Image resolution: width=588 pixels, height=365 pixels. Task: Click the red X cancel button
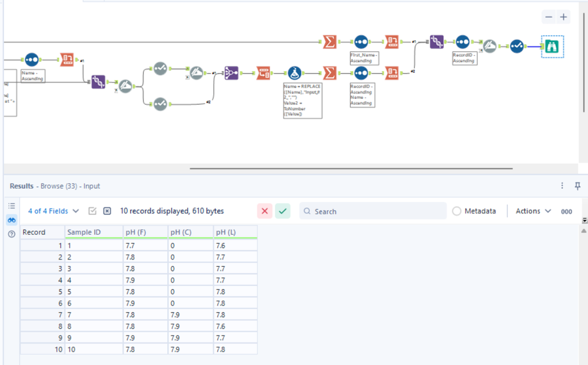(264, 211)
